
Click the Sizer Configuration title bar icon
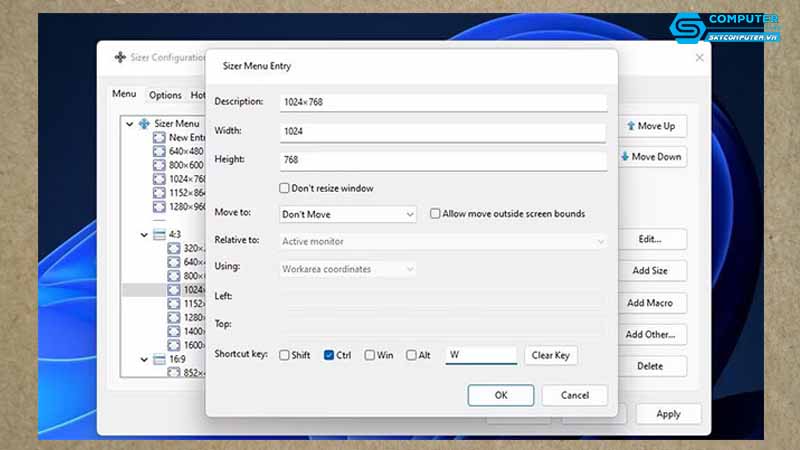point(121,58)
